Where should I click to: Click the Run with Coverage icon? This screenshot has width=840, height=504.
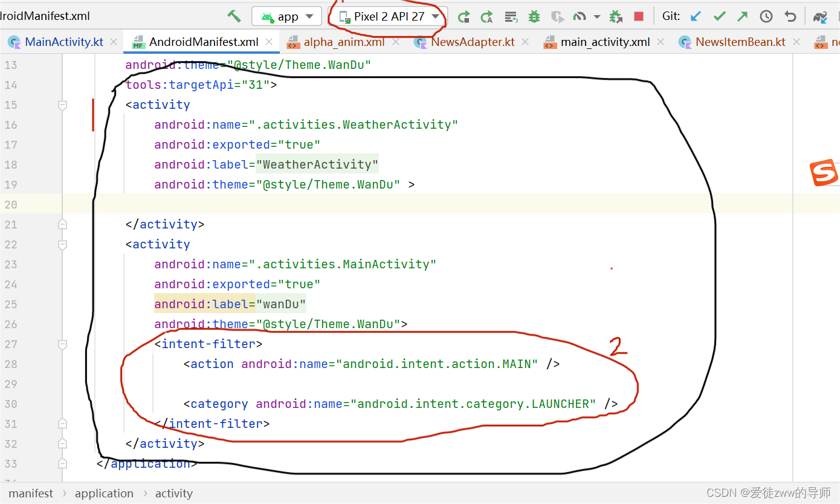557,16
